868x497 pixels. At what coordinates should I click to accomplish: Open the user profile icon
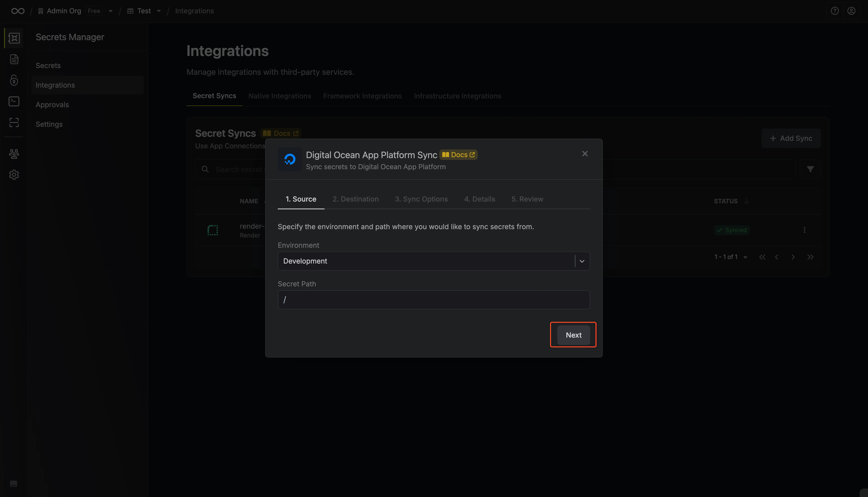[851, 11]
